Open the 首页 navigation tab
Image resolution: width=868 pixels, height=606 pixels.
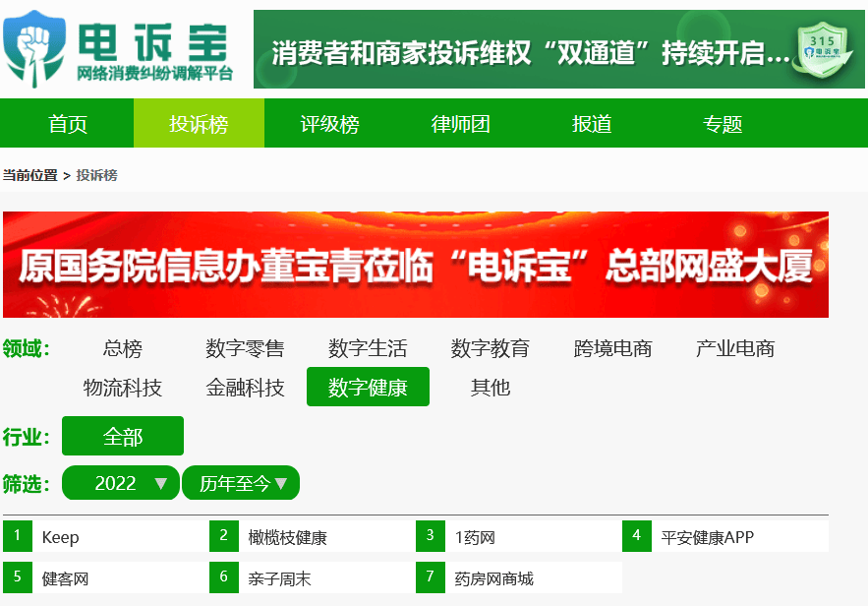point(68,124)
